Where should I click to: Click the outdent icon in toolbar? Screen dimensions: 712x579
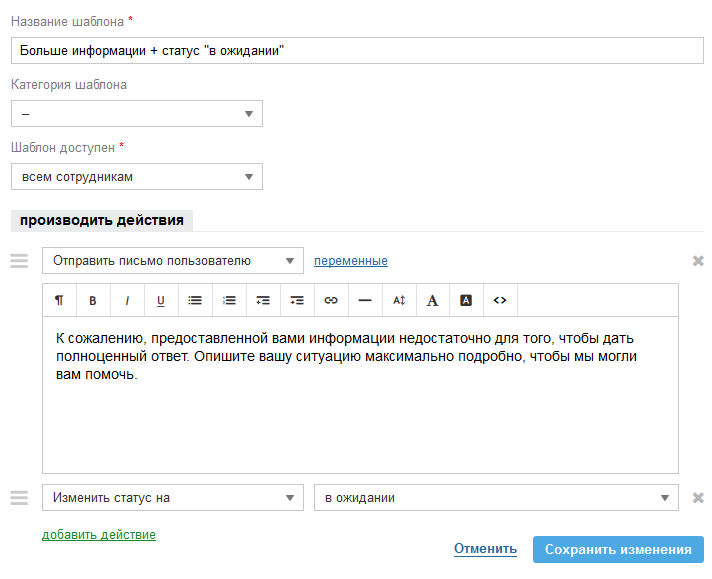click(263, 300)
